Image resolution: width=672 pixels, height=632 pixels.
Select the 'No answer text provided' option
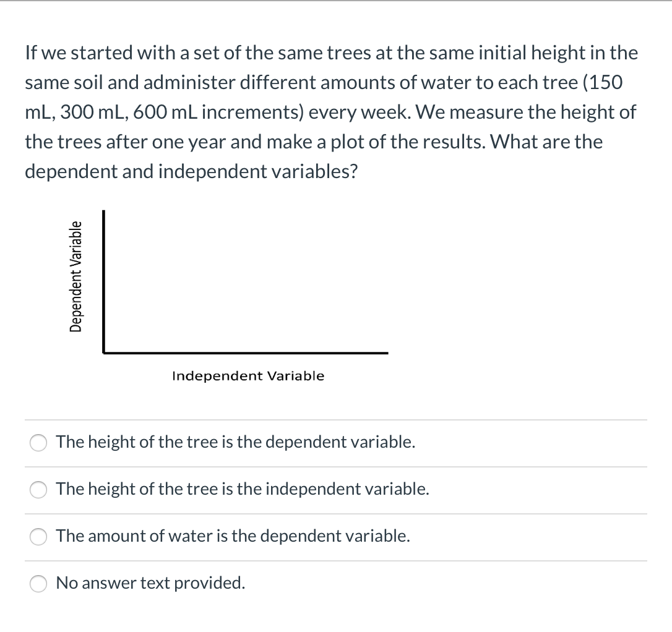150,583
